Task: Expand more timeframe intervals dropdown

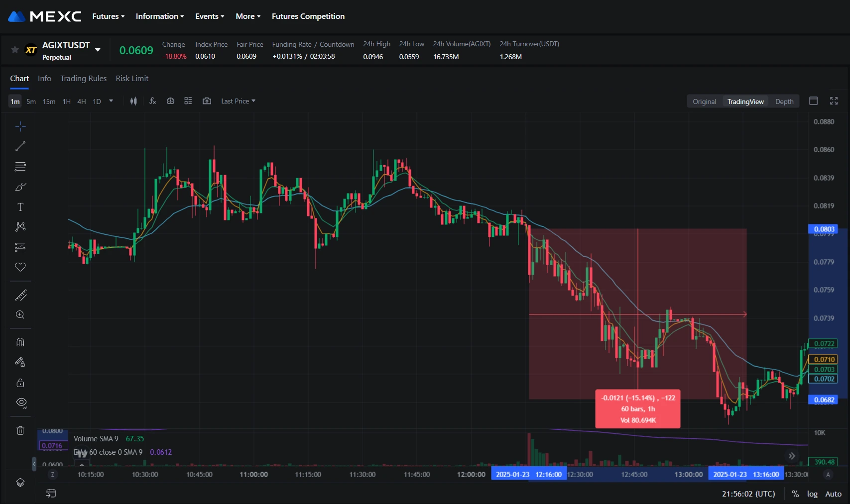Action: click(111, 101)
